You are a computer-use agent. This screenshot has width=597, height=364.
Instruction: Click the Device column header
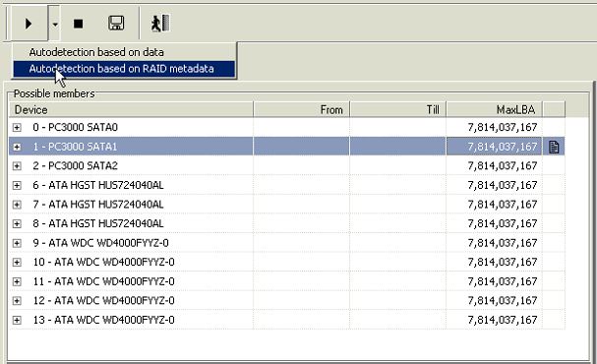tap(131, 109)
